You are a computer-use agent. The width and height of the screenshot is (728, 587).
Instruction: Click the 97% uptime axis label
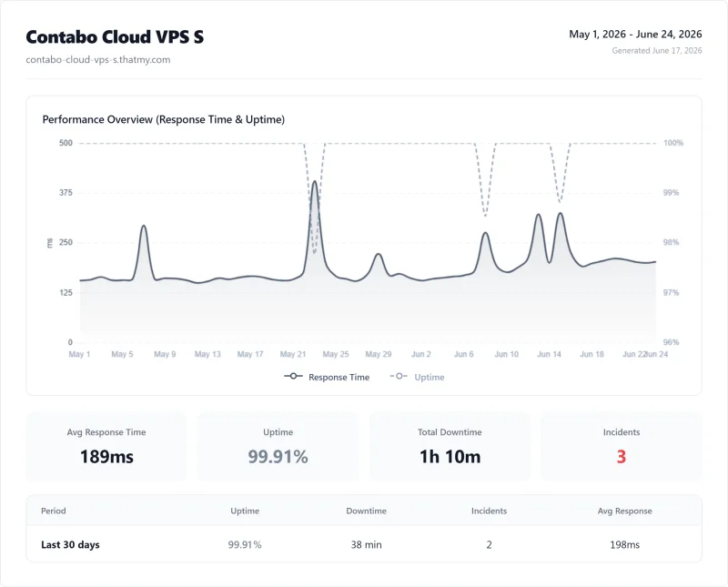tap(671, 292)
